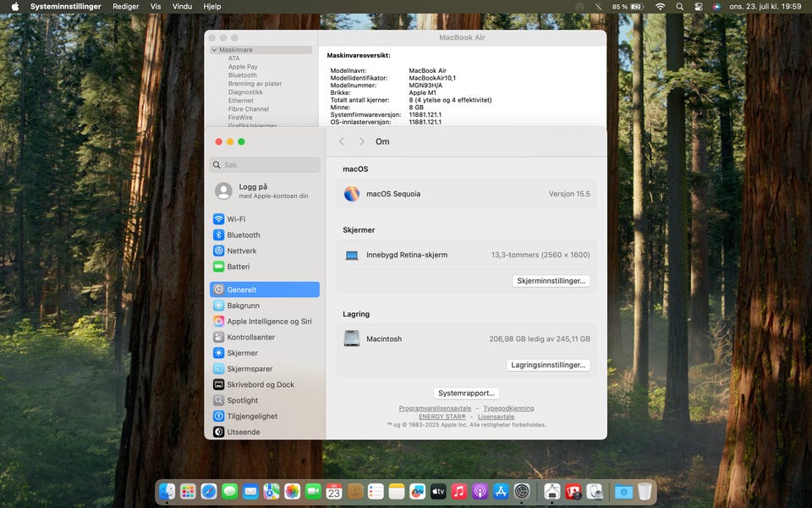Image resolution: width=812 pixels, height=508 pixels.
Task: Open Calendar from the Dock
Action: [x=334, y=491]
